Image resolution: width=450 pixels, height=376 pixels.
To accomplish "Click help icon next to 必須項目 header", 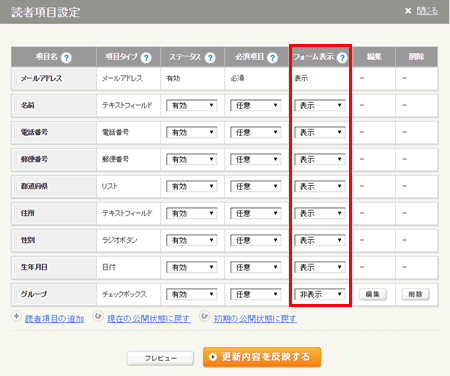I will coord(272,58).
